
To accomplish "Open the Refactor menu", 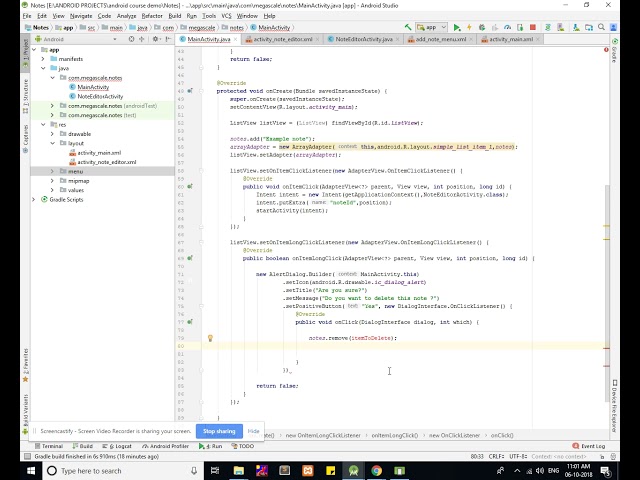I will (152, 16).
